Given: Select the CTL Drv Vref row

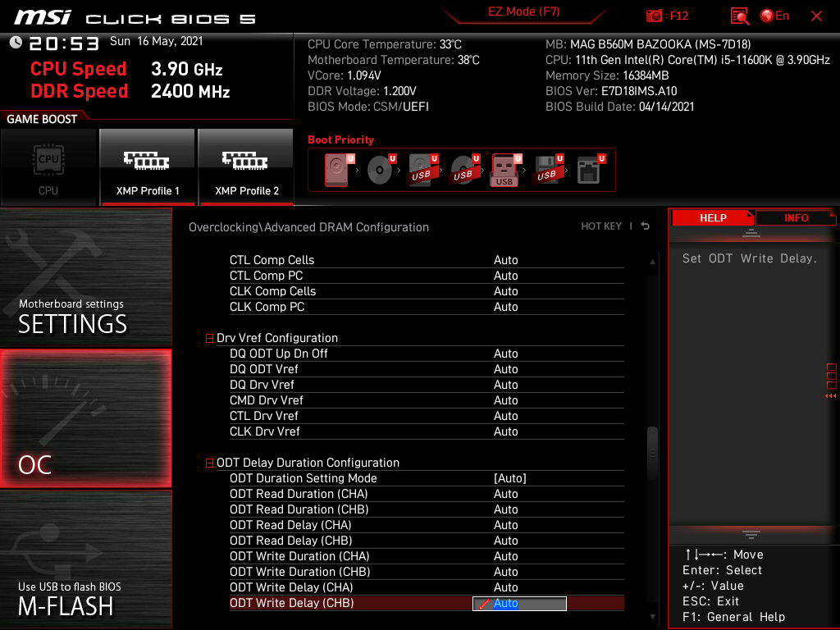Looking at the screenshot, I should pos(427,416).
